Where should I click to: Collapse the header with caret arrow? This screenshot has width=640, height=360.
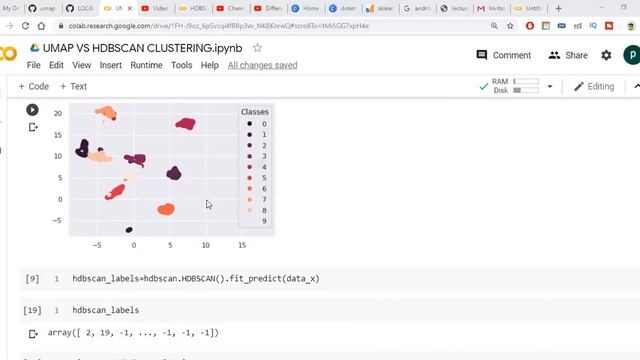tap(637, 87)
